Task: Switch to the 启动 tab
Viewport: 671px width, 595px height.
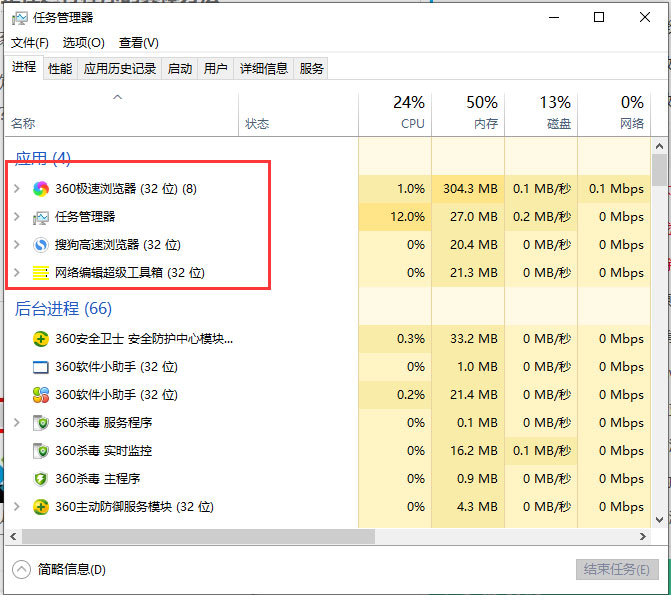Action: tap(180, 68)
